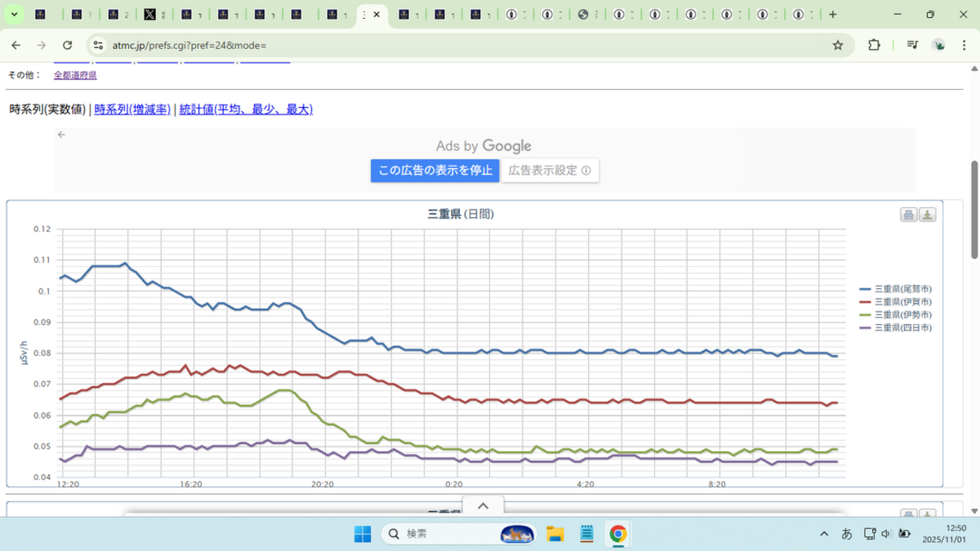Click the green 伊勢市 legend color line

[x=865, y=315]
